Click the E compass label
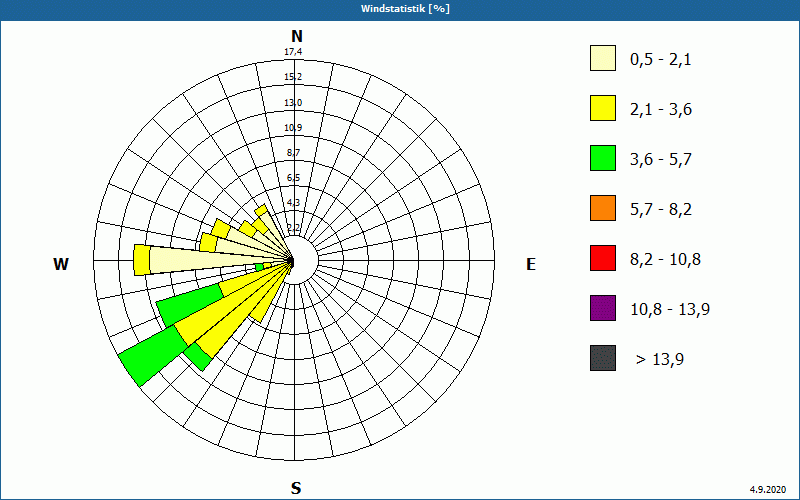Viewport: 800px width, 500px height. coord(531,264)
